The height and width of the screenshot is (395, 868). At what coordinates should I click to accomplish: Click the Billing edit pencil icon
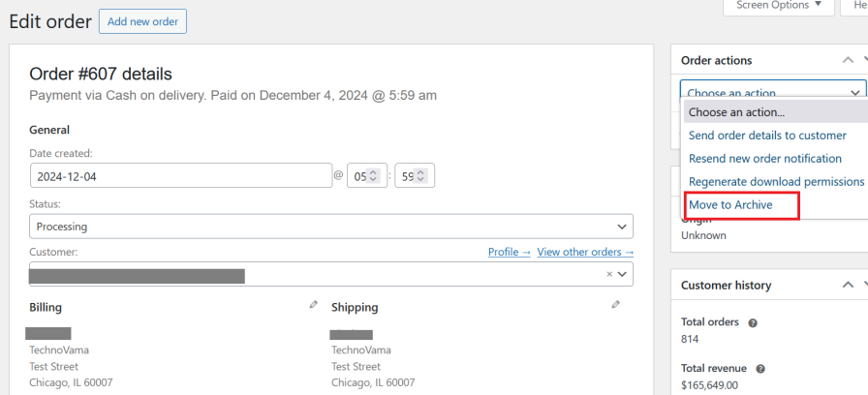(313, 305)
